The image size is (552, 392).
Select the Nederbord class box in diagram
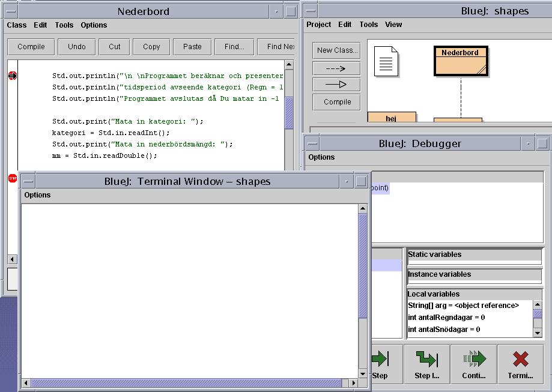(x=461, y=61)
